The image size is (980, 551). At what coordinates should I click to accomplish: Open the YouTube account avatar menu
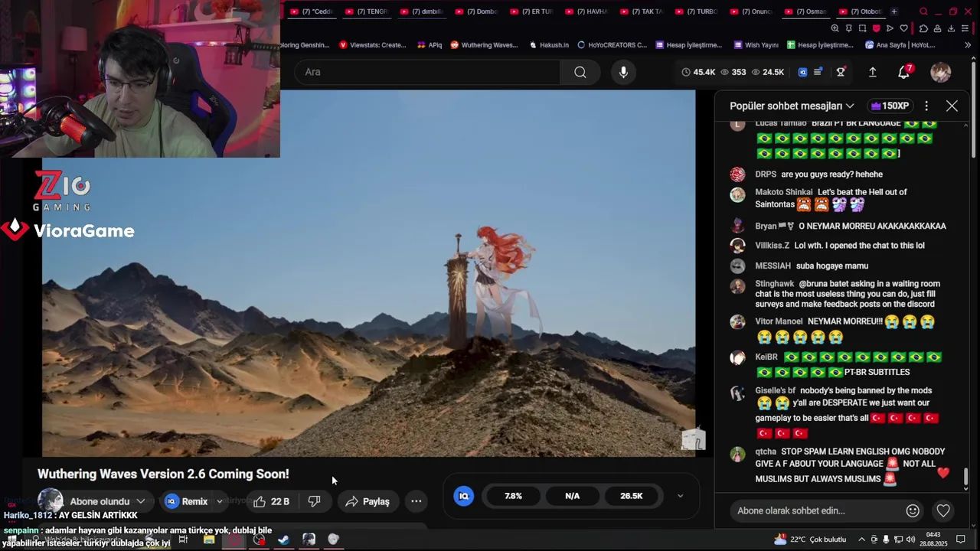coord(940,72)
